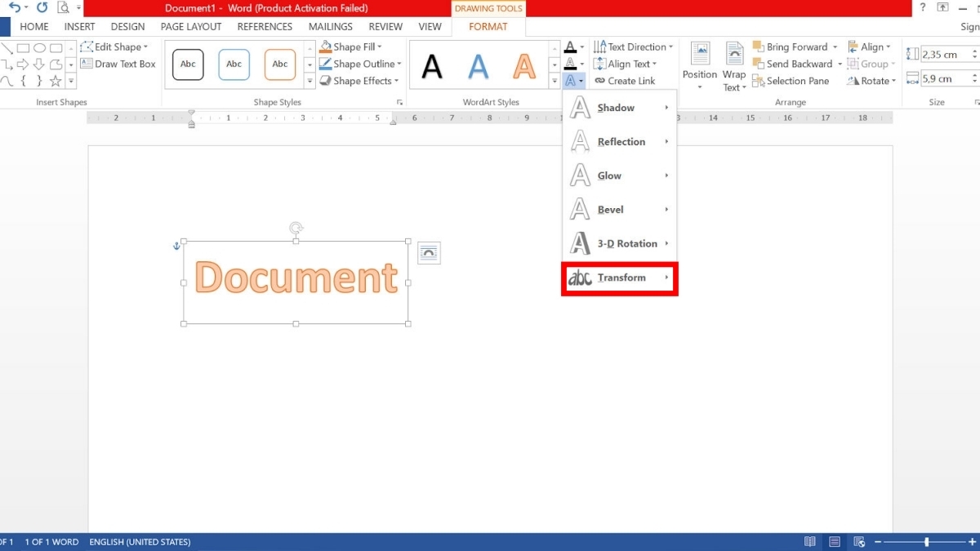Open the Shadow submenu
Viewport: 980px width, 551px height.
coord(620,108)
